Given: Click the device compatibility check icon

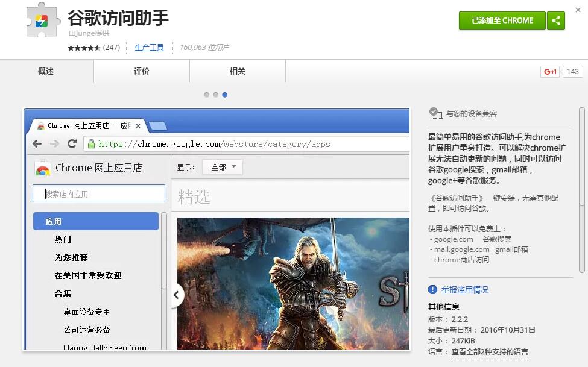Looking at the screenshot, I should (x=435, y=113).
